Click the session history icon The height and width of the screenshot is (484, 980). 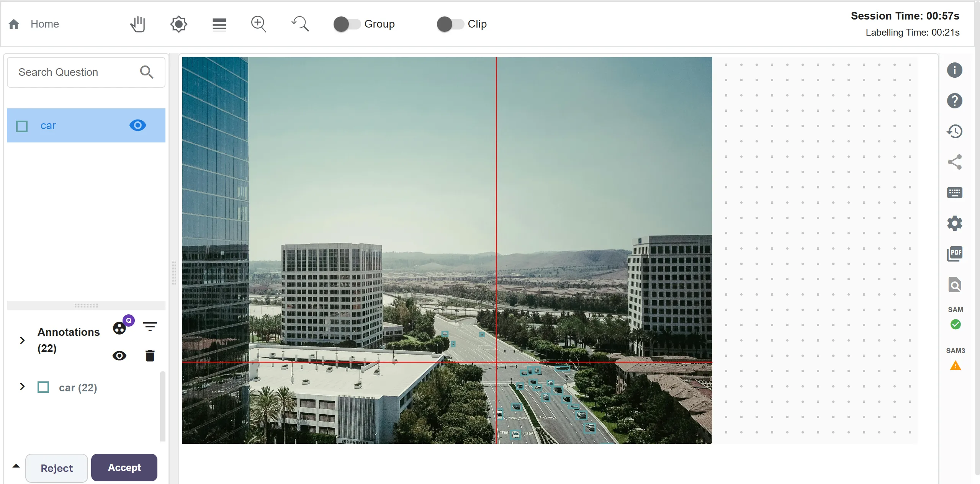point(954,131)
